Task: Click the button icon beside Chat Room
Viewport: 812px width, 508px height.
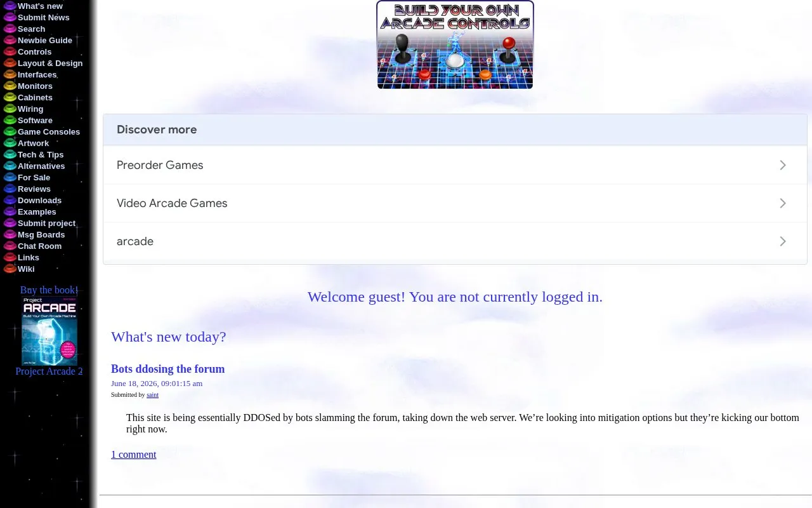Action: (x=10, y=246)
